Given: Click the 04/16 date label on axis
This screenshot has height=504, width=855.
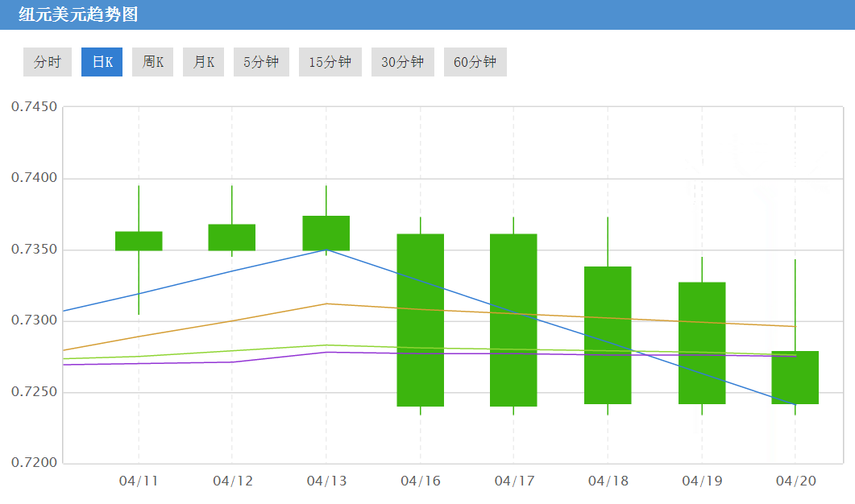Looking at the screenshot, I should [420, 481].
